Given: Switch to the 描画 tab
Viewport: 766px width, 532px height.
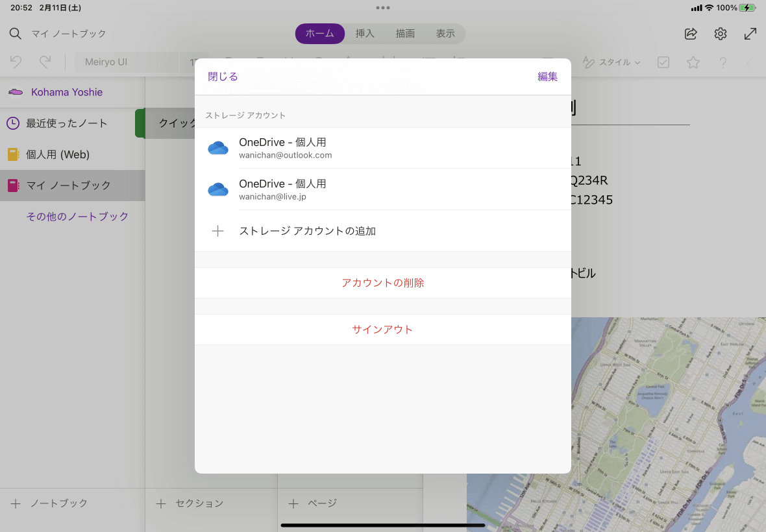Looking at the screenshot, I should (x=405, y=34).
